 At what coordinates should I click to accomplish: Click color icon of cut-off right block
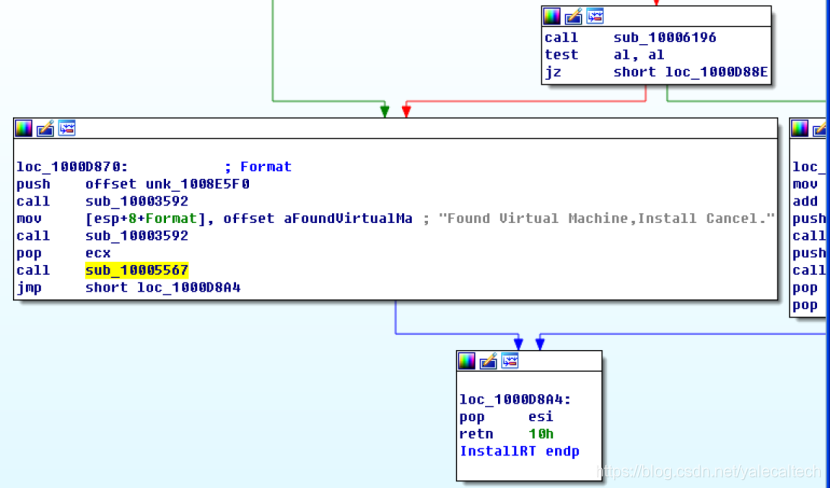pyautogui.click(x=799, y=128)
